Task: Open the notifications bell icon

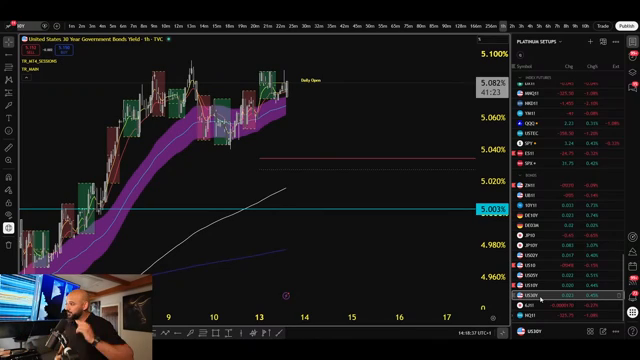Action: pos(632,297)
